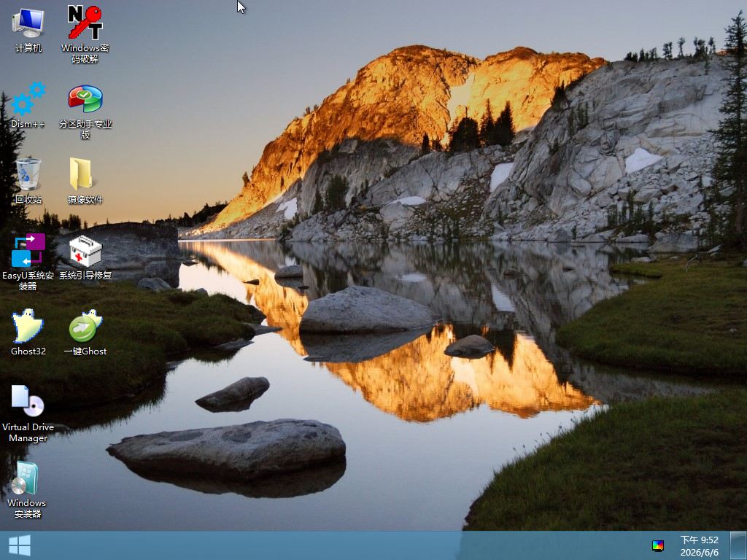Click the show desktop button at taskbar end

coord(738,545)
